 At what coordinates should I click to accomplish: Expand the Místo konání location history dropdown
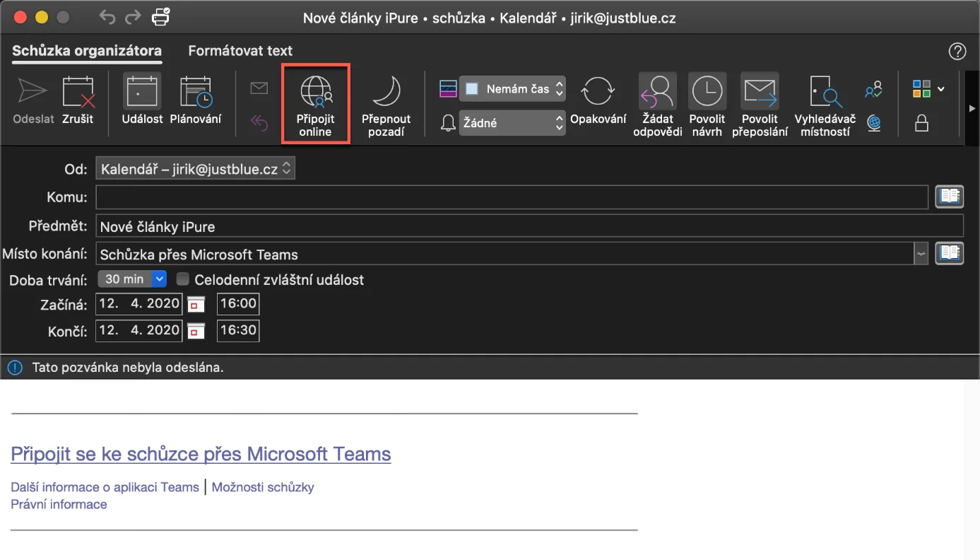(x=921, y=253)
